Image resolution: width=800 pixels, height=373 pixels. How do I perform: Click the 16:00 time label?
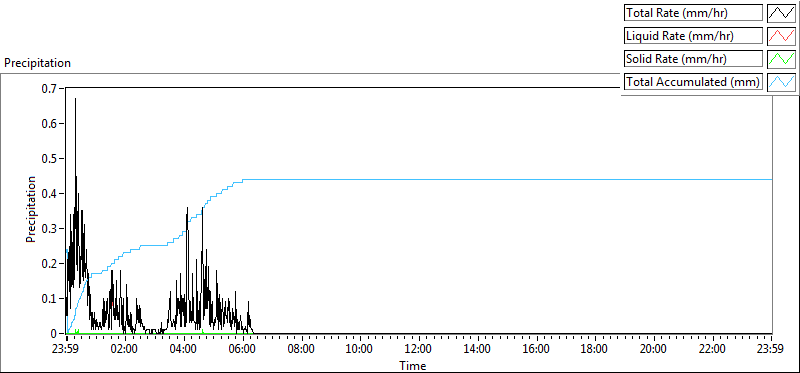536,350
